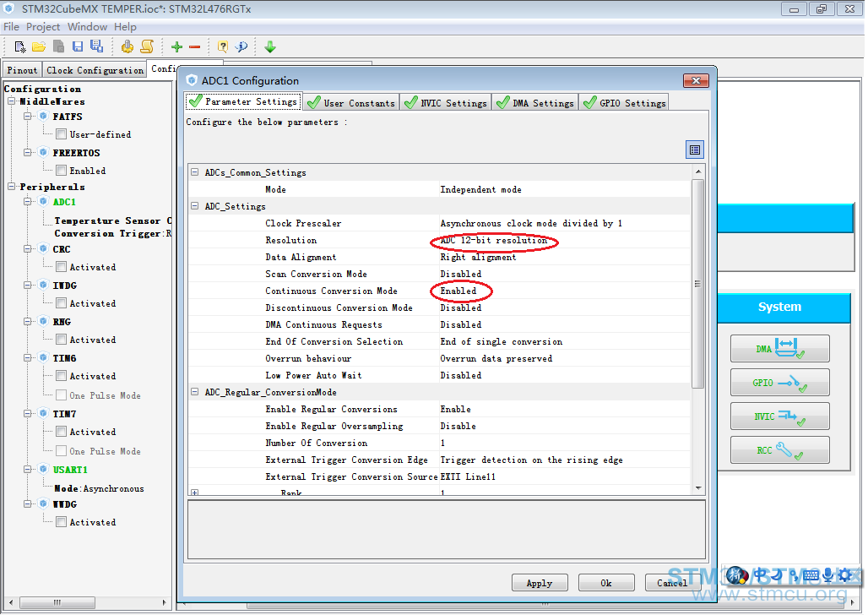Collapse the ADC_Regular_ConversionMode group

(195, 392)
